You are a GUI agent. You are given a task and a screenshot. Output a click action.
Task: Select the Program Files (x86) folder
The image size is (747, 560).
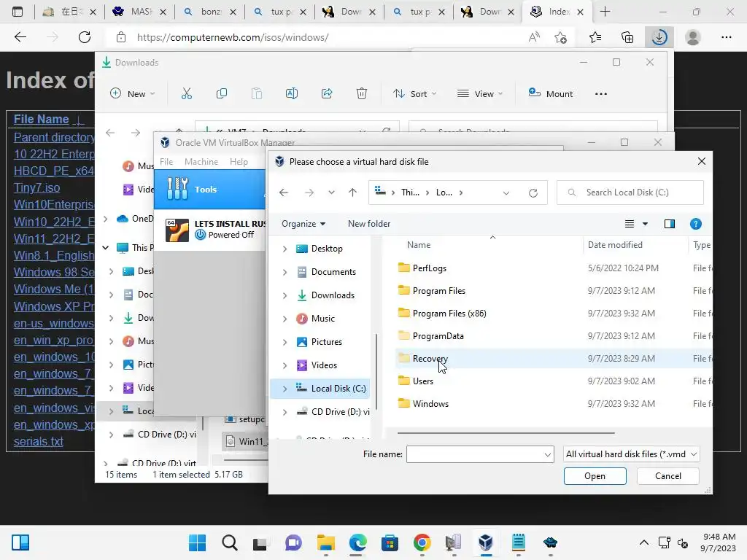[x=449, y=314]
